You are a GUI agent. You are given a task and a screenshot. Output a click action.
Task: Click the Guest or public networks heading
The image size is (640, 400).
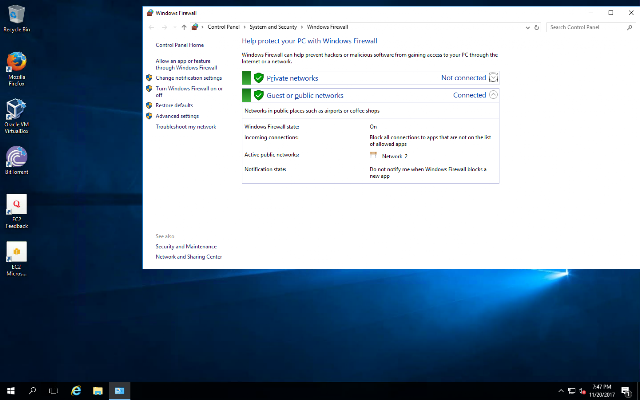305,96
